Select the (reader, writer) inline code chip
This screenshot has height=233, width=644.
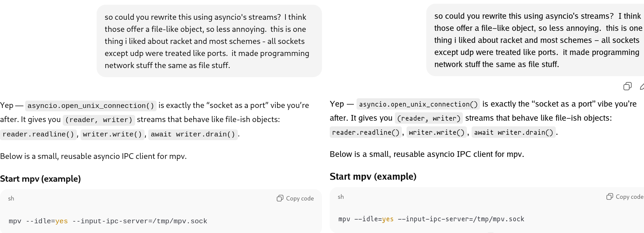(98, 120)
